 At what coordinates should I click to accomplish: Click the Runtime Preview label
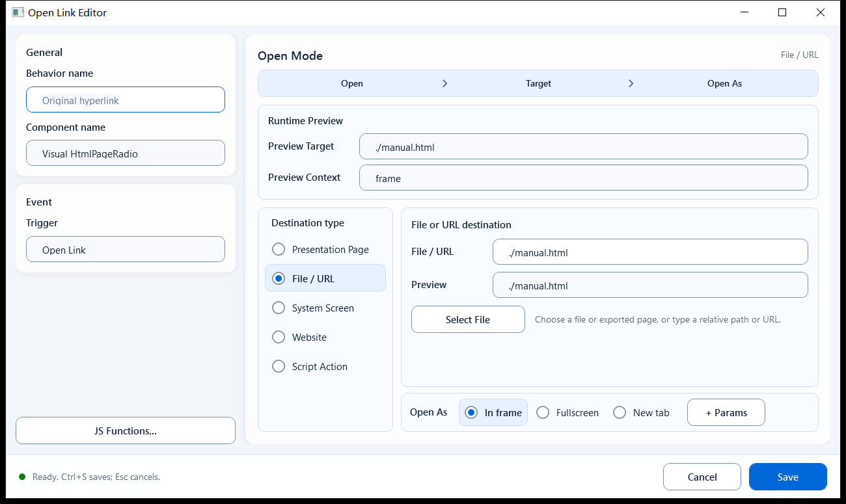pos(305,121)
